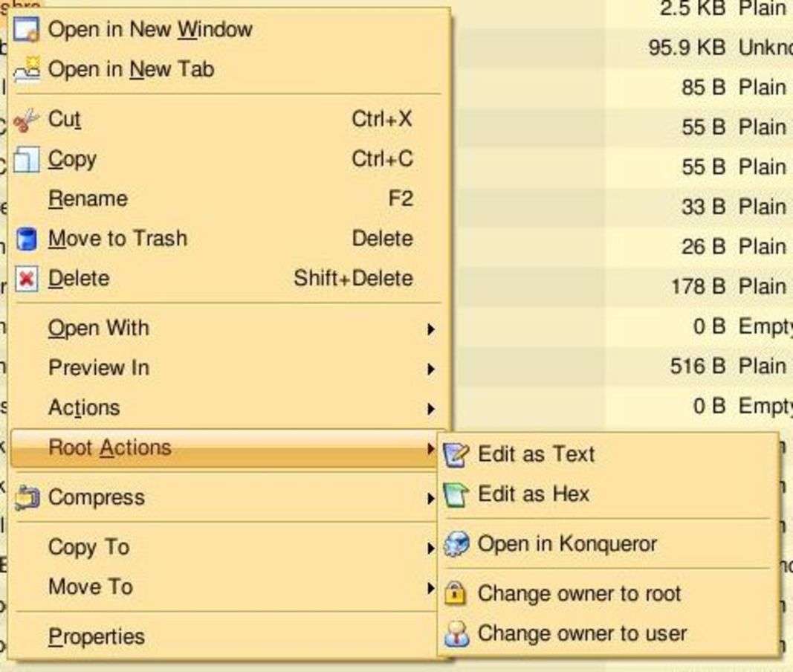Click the Copy pages icon

(27, 160)
